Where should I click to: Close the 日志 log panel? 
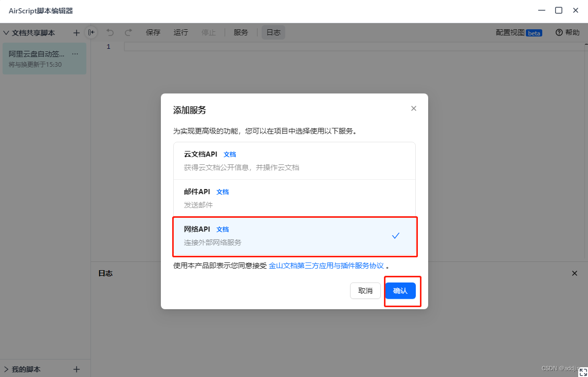[x=575, y=273]
